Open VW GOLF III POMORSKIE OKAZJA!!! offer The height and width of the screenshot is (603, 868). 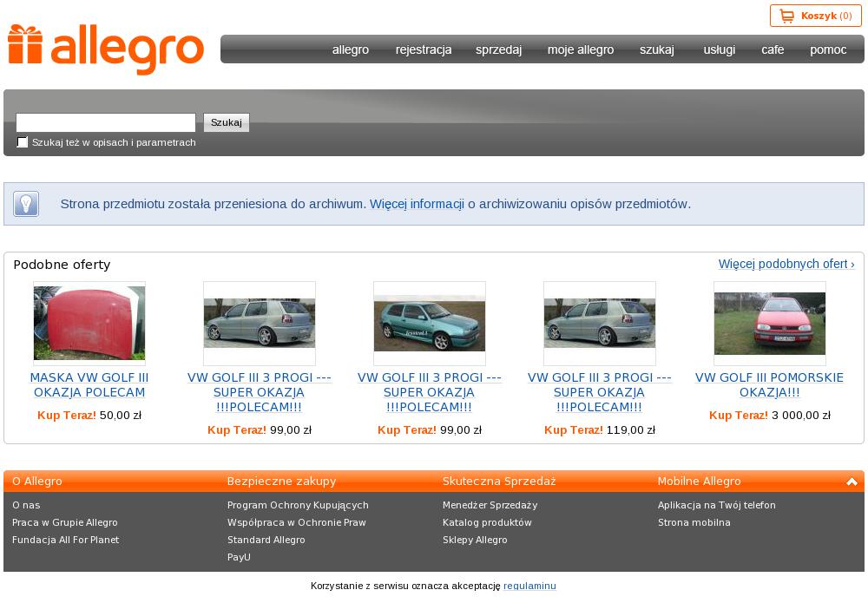(x=769, y=384)
